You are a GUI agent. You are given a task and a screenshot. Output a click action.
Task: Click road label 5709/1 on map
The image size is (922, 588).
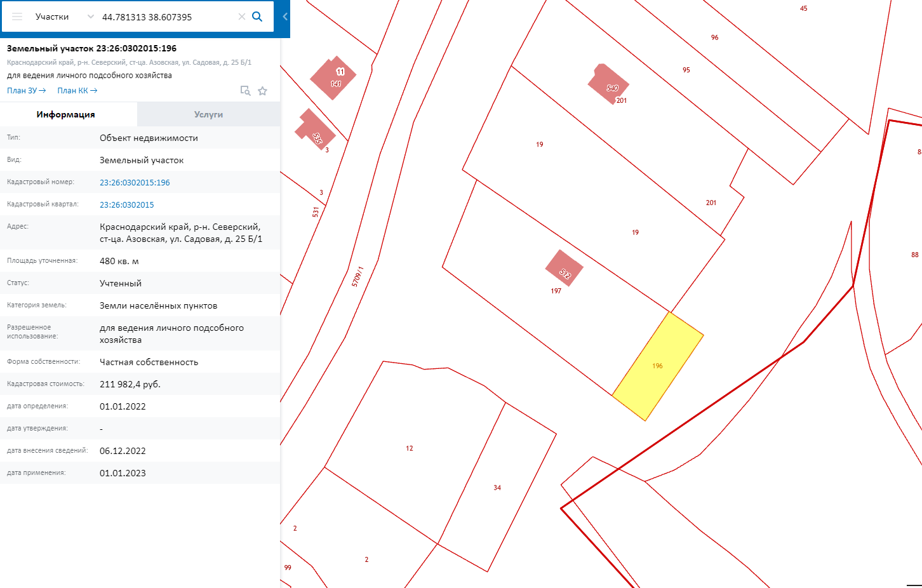(x=358, y=277)
